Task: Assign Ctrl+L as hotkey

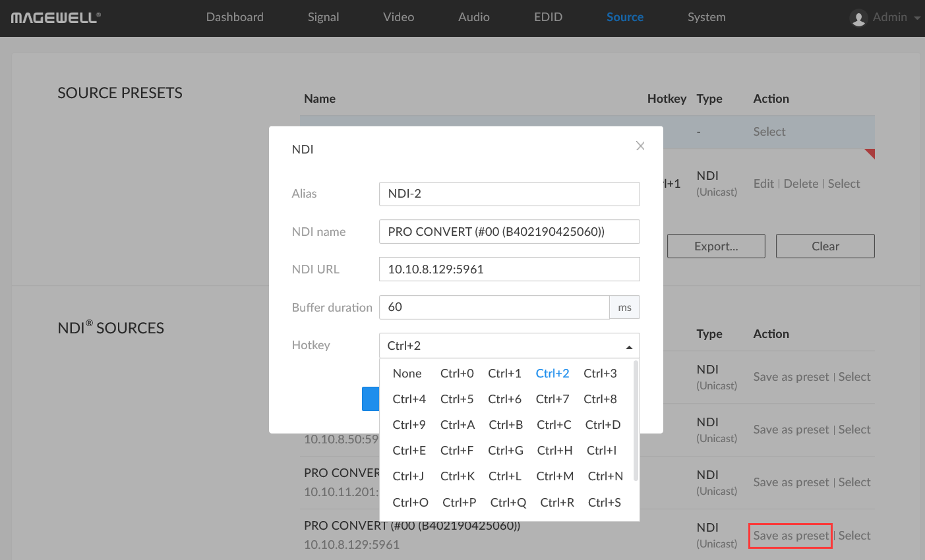Action: coord(505,476)
